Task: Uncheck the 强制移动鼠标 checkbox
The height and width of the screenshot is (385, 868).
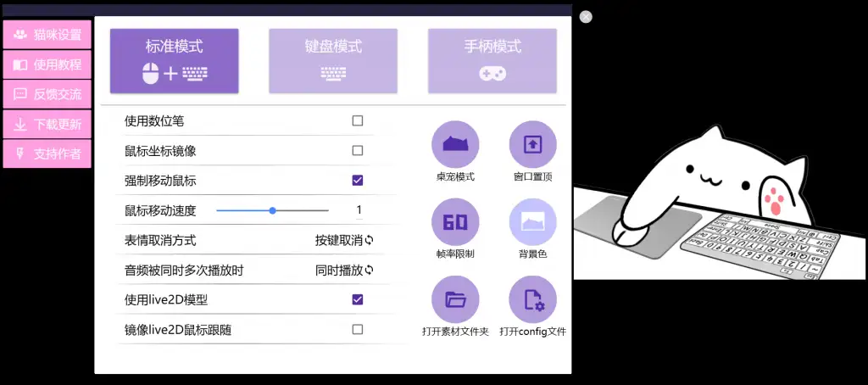Action: point(358,181)
